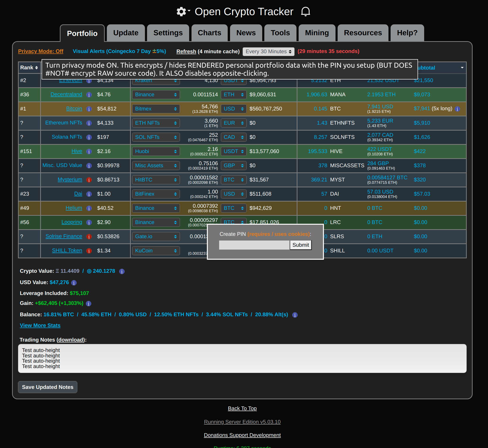
Task: Open the info icon next to Loopring
Action: point(89,223)
